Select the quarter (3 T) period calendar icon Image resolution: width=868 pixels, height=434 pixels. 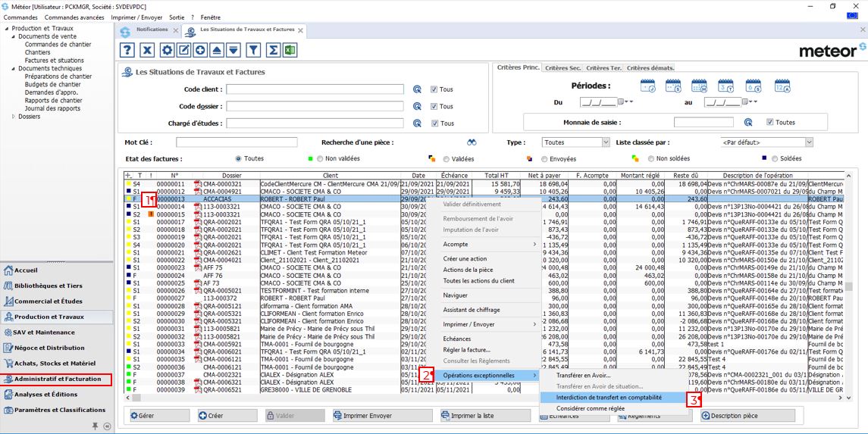click(725, 85)
